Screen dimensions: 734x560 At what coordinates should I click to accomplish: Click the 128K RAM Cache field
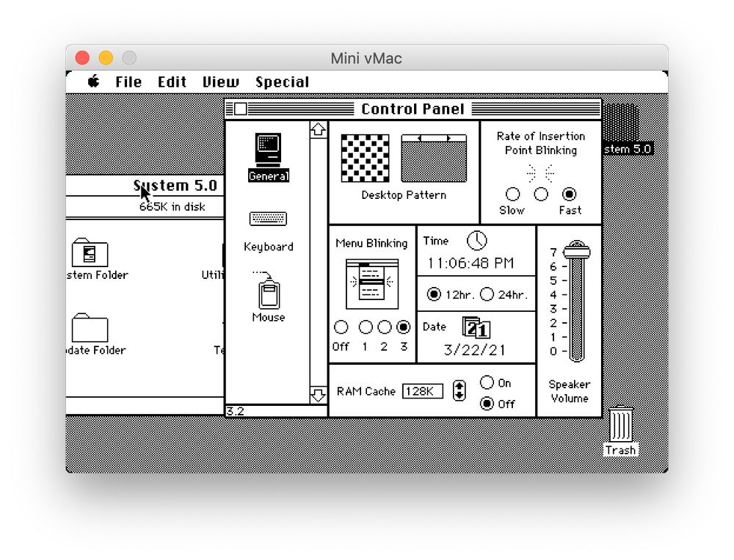(423, 391)
